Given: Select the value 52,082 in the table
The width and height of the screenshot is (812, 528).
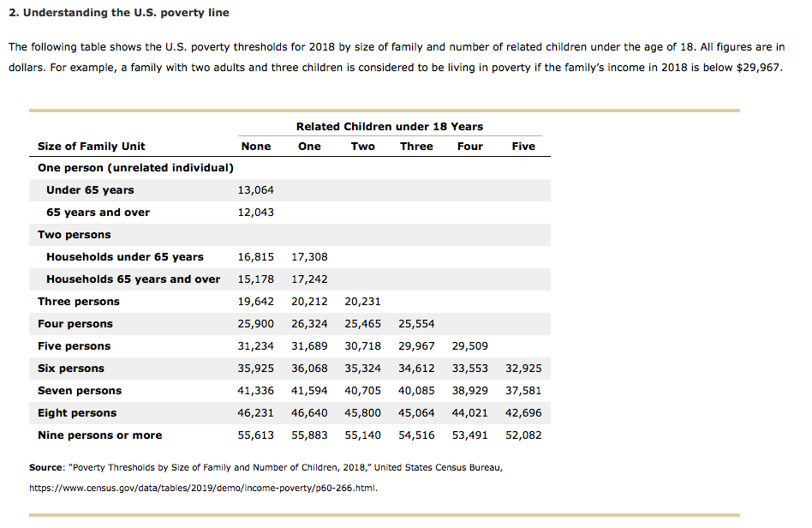Looking at the screenshot, I should coord(523,435).
